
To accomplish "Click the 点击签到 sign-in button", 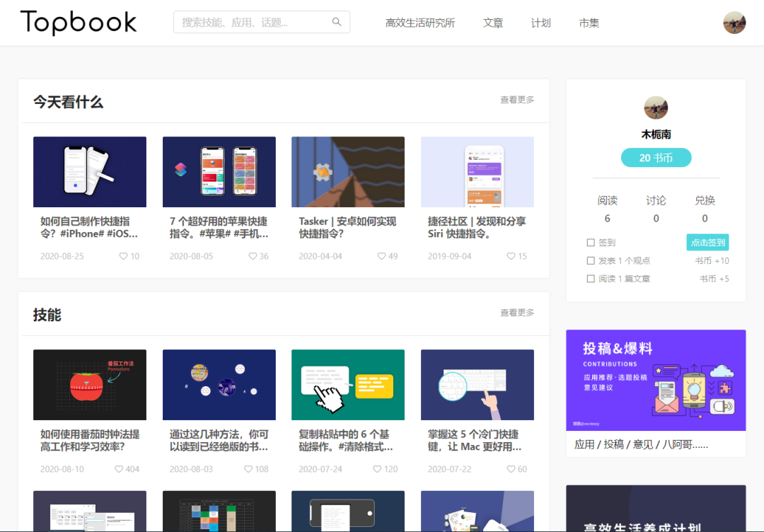I will click(707, 242).
